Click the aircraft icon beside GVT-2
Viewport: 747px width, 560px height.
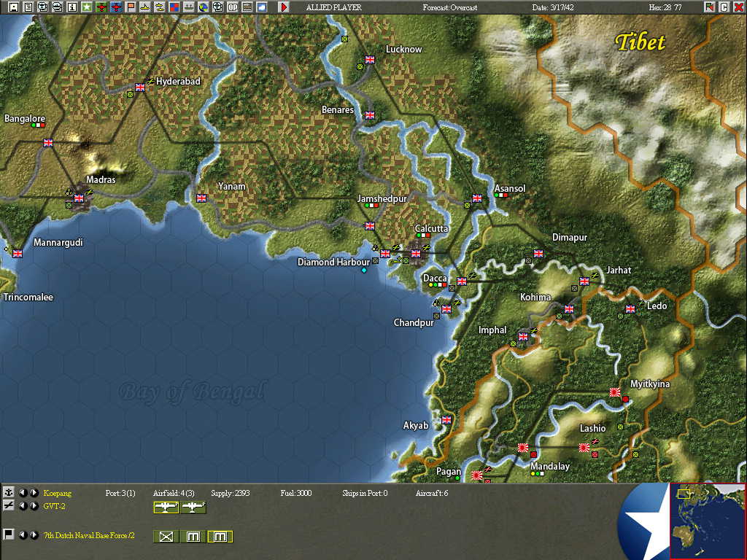8,506
